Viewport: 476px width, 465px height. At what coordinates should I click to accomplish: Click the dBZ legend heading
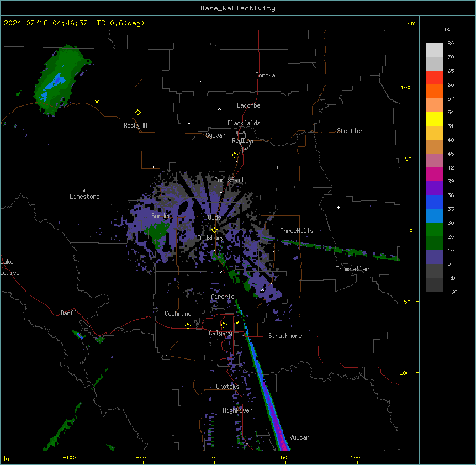point(447,30)
